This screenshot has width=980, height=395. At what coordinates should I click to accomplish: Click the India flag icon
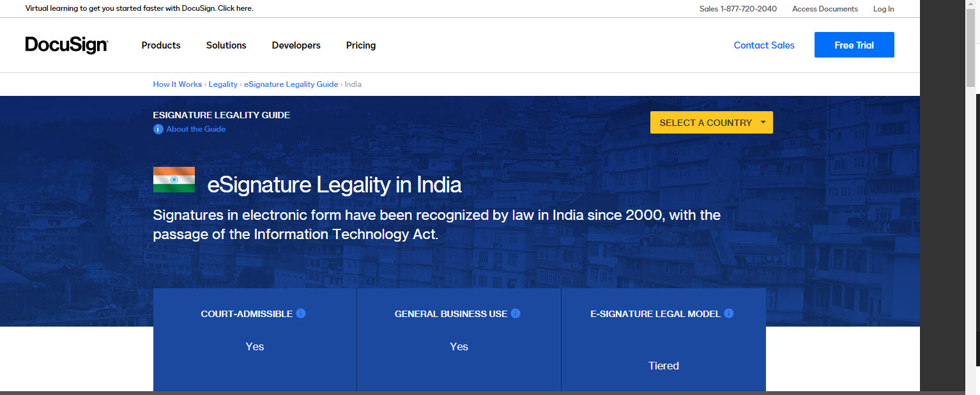click(x=173, y=180)
